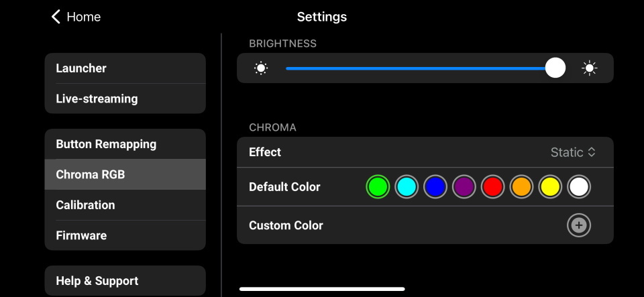Open Help & Support section
644x297 pixels.
(125, 281)
